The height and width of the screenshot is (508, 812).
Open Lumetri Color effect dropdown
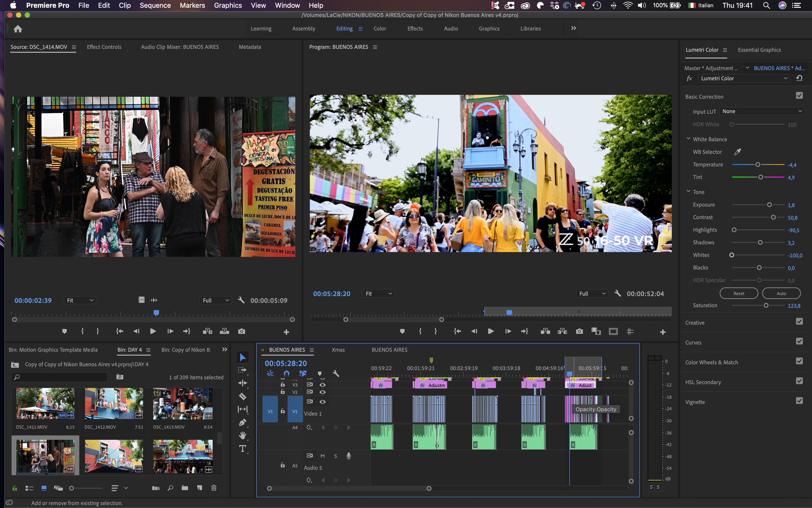tap(744, 78)
